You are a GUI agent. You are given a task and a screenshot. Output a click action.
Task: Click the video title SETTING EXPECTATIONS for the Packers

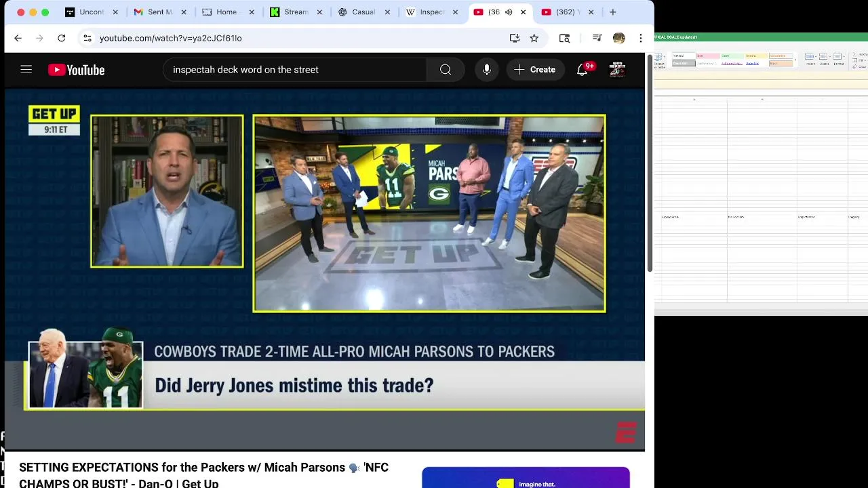pos(203,475)
